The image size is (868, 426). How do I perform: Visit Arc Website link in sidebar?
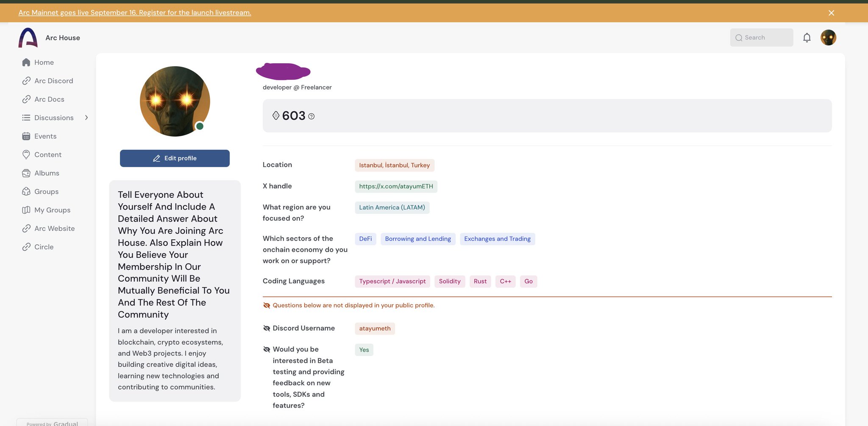[x=55, y=228]
